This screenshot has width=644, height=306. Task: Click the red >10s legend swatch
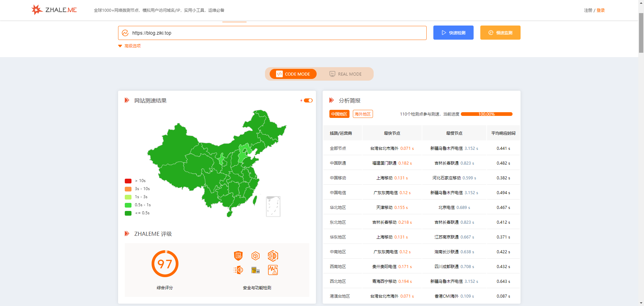click(128, 181)
